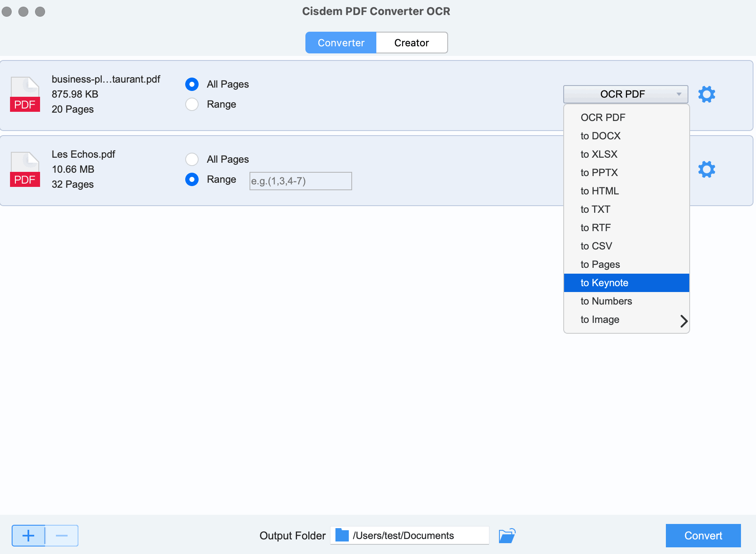Choose to PPTX output format
This screenshot has width=756, height=554.
(626, 173)
